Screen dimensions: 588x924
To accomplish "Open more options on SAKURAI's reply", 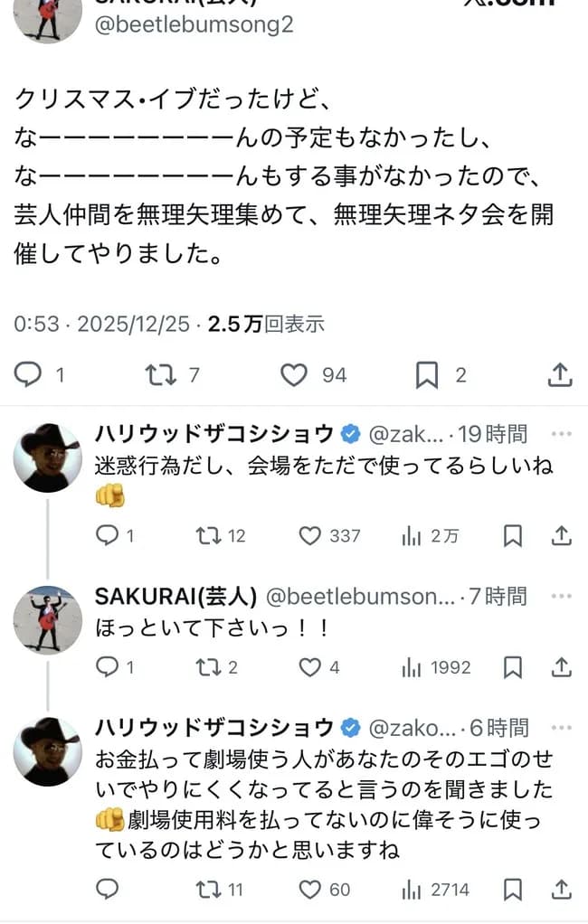I will click(x=562, y=596).
